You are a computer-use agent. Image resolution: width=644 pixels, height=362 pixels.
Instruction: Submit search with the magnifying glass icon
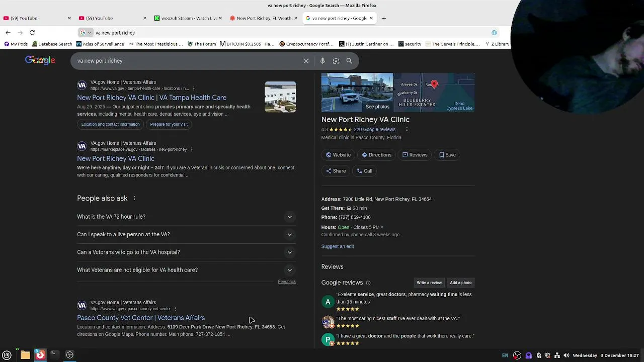coord(349,61)
